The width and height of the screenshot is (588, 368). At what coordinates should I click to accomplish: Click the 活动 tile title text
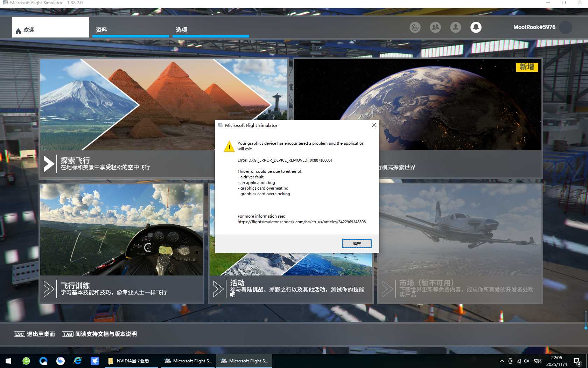(x=237, y=283)
